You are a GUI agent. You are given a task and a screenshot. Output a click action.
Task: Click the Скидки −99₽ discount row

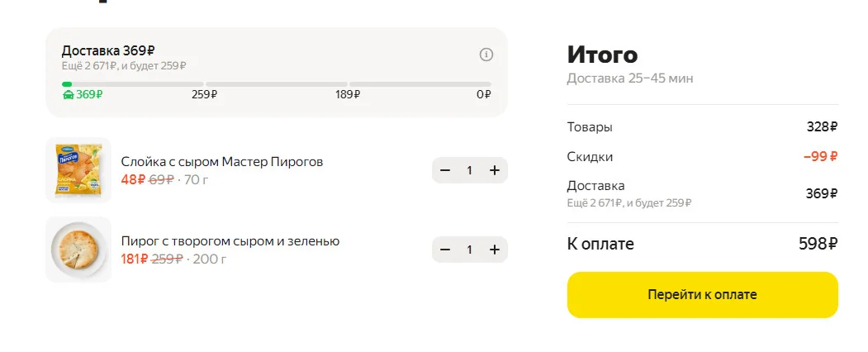tap(703, 157)
